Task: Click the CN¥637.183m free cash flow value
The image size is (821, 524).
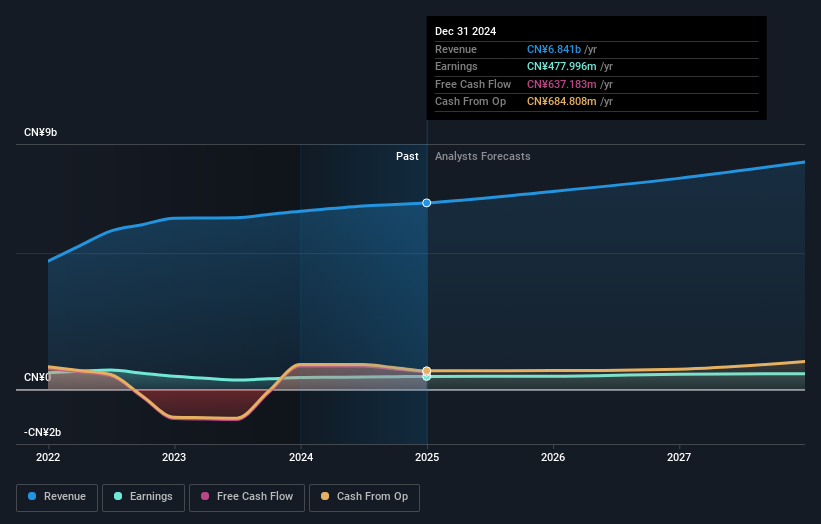Action: [x=562, y=84]
